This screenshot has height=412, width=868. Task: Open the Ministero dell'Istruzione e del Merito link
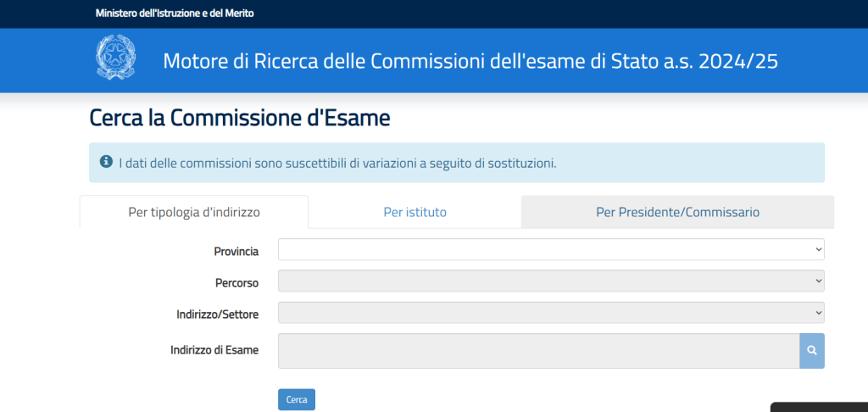174,14
